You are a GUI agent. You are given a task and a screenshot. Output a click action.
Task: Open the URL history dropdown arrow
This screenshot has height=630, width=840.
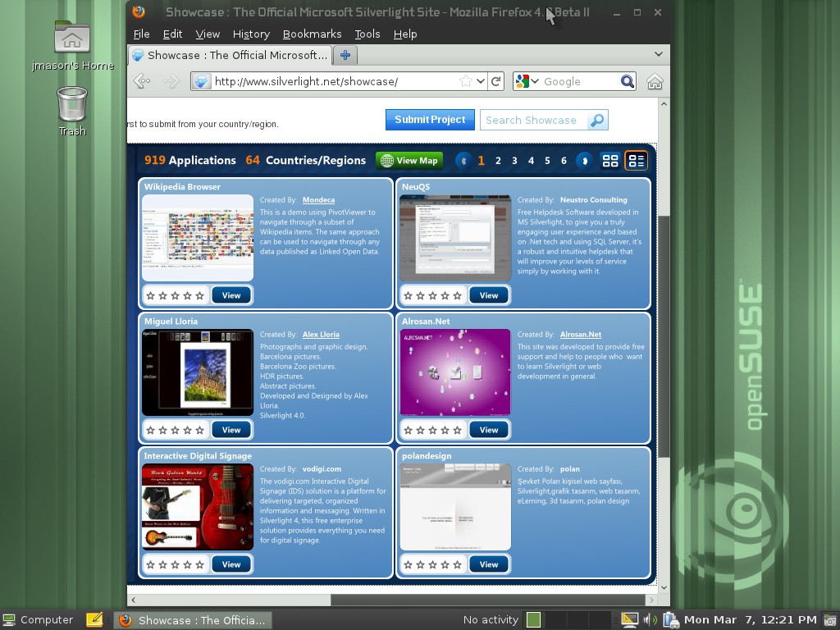(x=481, y=81)
